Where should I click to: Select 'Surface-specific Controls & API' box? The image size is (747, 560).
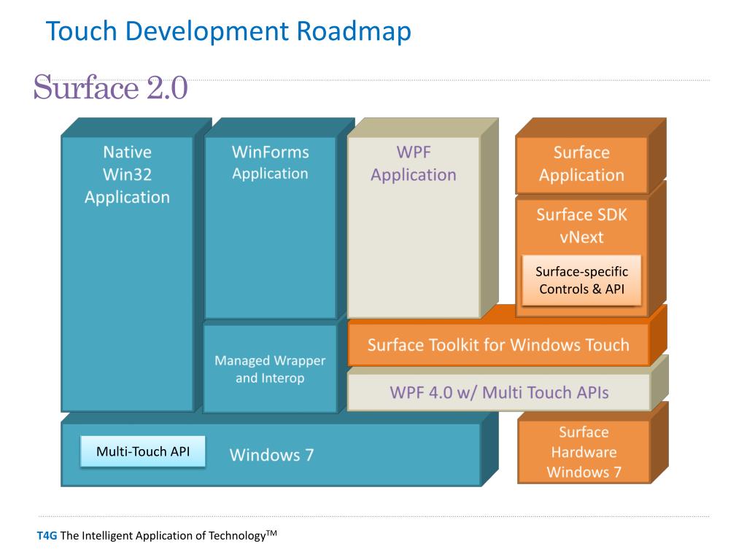tap(581, 281)
